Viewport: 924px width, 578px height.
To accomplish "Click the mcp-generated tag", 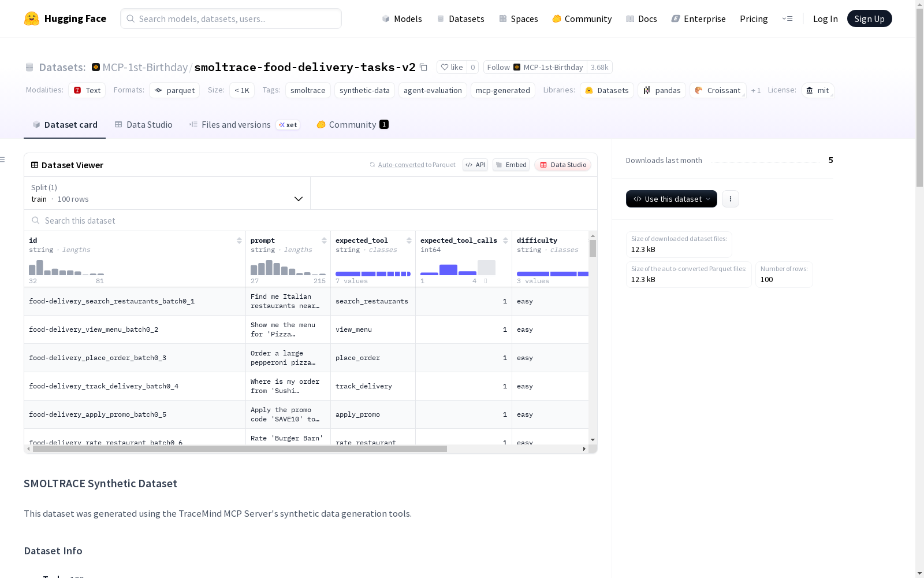I will coord(503,90).
